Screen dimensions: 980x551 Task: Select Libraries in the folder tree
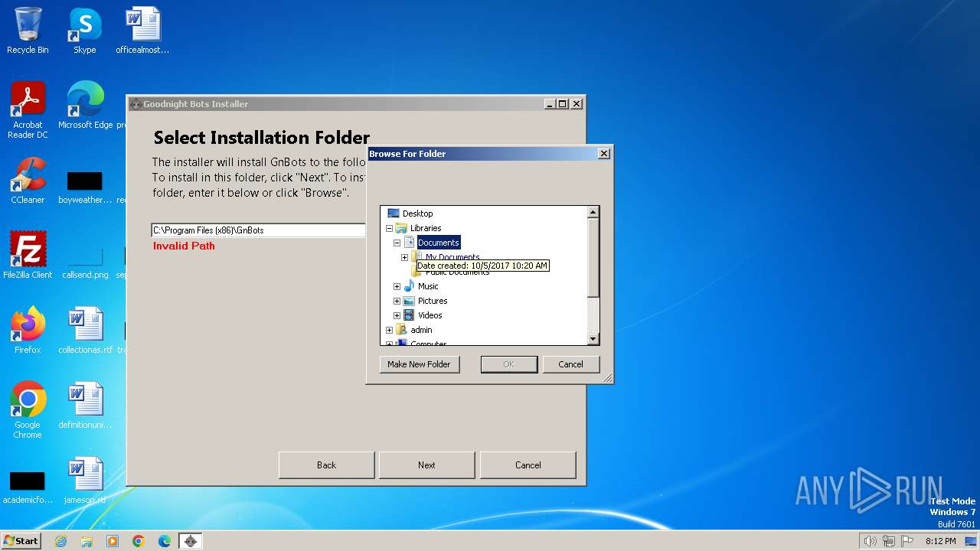(x=425, y=228)
